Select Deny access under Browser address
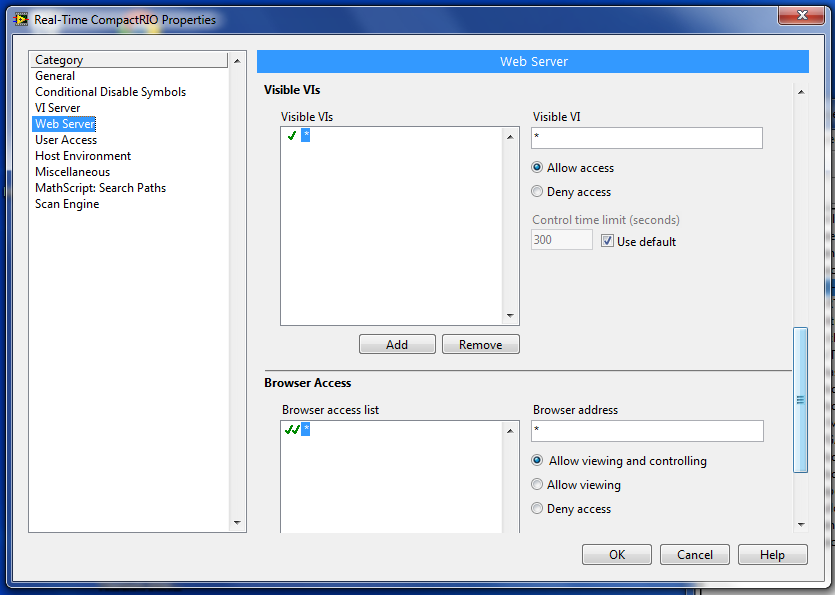Screen dimensions: 835x595 (x=537, y=508)
